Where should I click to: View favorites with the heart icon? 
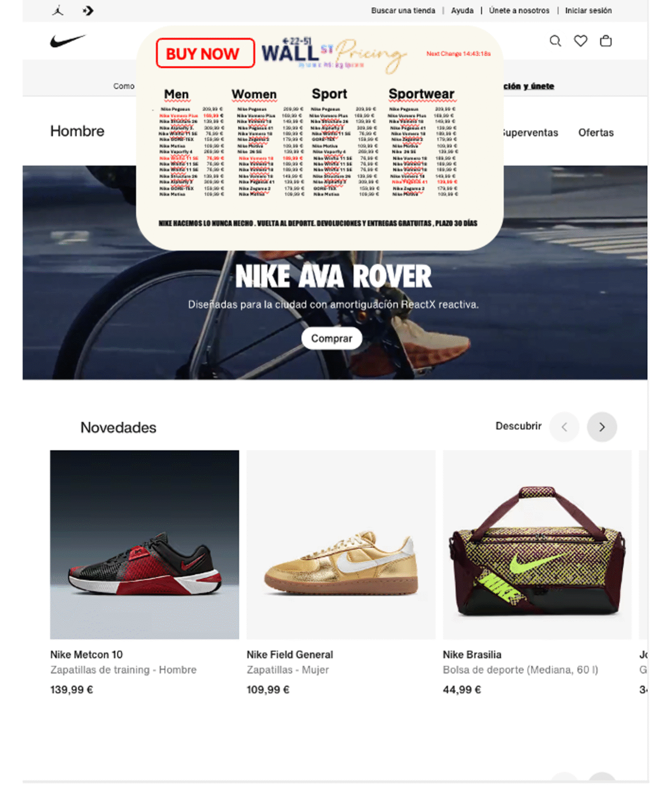click(580, 41)
